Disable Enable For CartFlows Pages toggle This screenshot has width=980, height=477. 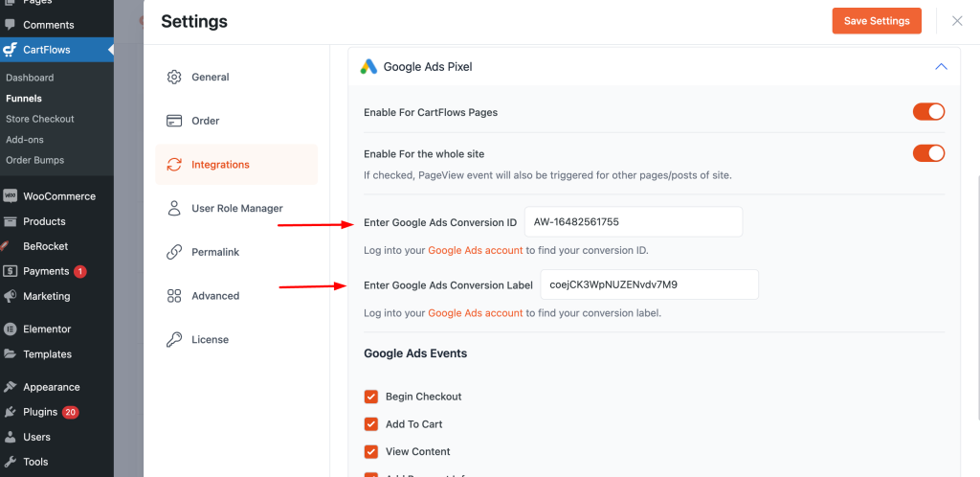[x=928, y=112]
